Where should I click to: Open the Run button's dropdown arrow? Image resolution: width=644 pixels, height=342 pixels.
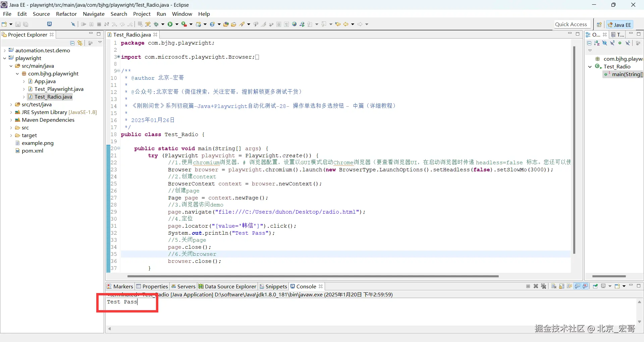pyautogui.click(x=177, y=24)
